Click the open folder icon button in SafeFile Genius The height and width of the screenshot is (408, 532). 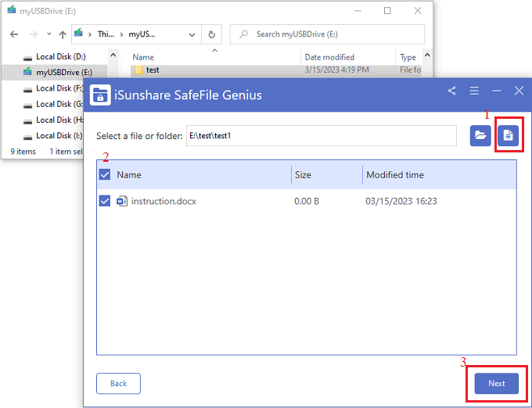coord(480,135)
